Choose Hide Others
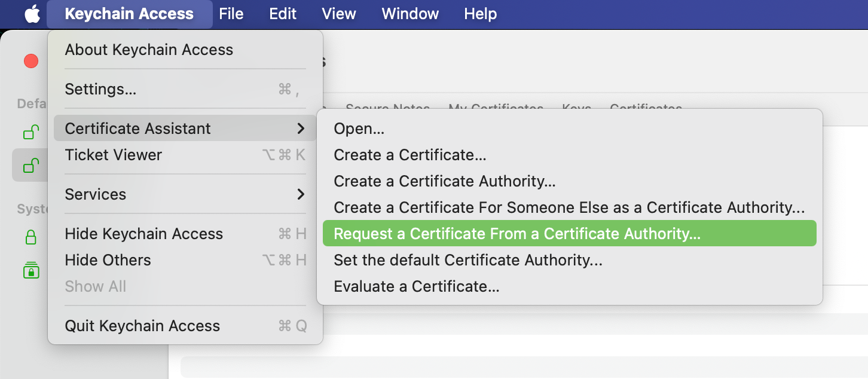 (x=185, y=260)
